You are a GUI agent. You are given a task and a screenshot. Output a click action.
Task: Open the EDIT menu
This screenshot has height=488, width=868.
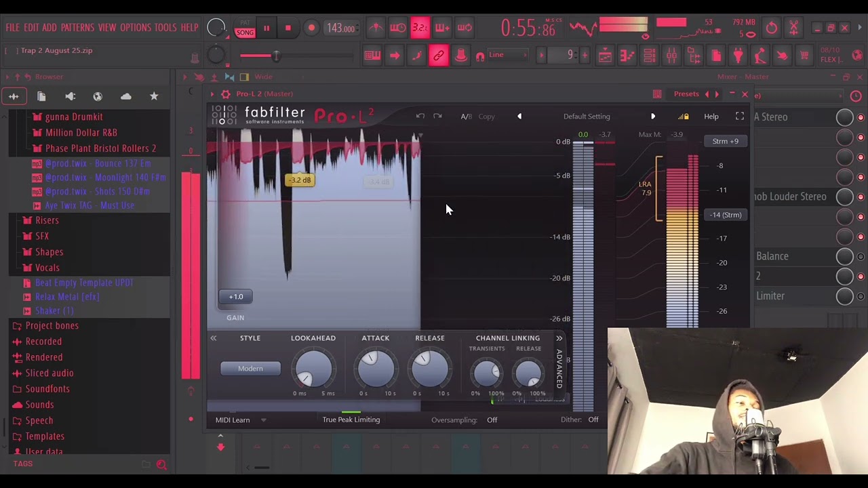click(31, 28)
